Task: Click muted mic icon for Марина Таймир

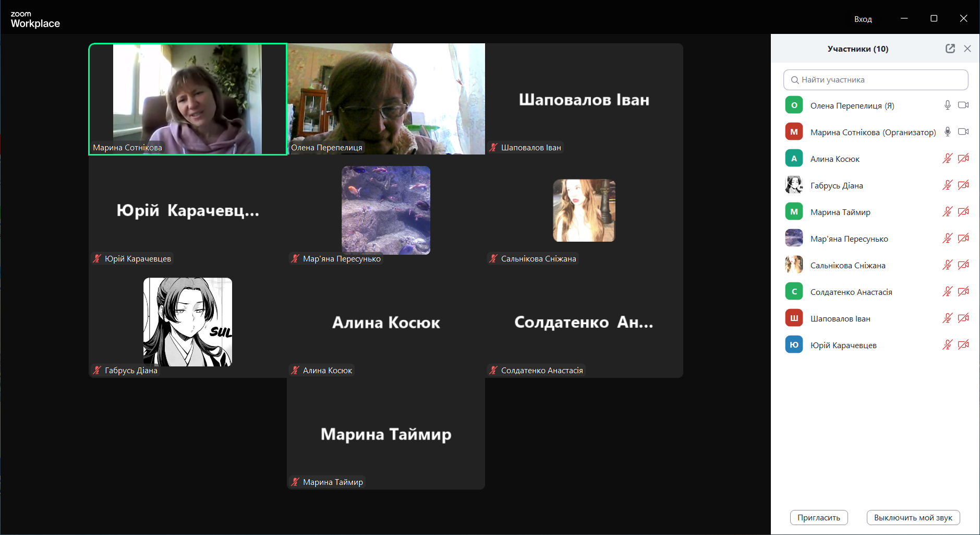Action: (948, 212)
